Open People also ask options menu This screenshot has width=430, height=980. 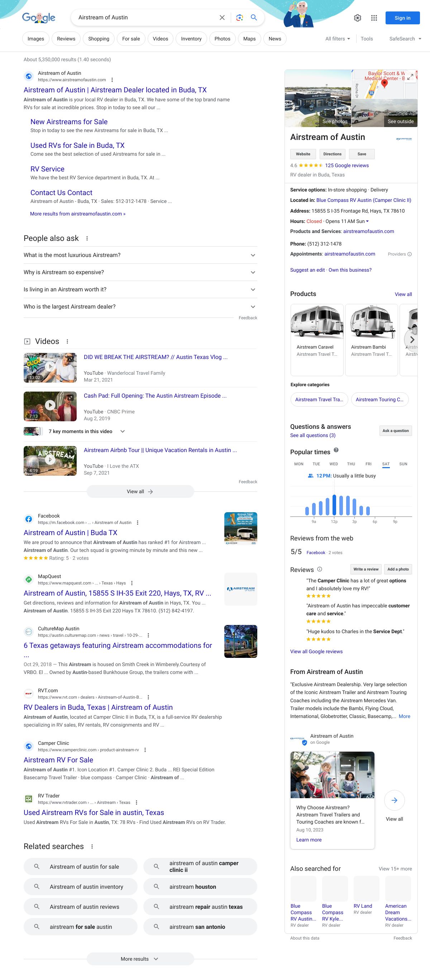click(87, 238)
